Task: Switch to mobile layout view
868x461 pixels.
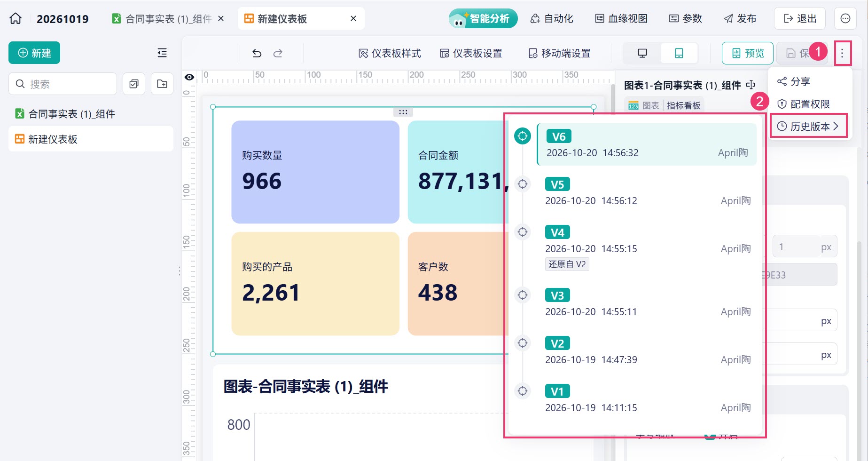Action: [679, 53]
